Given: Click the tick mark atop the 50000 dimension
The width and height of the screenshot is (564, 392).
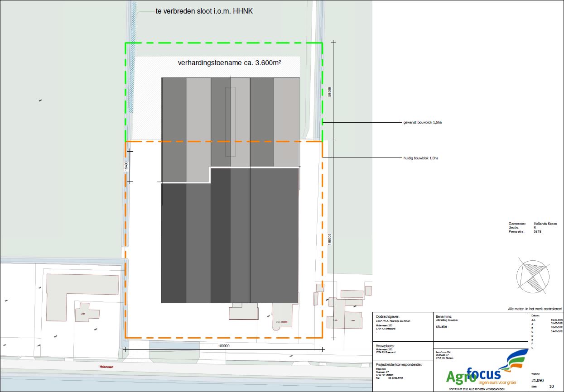Looking at the screenshot, I should tap(333, 43).
